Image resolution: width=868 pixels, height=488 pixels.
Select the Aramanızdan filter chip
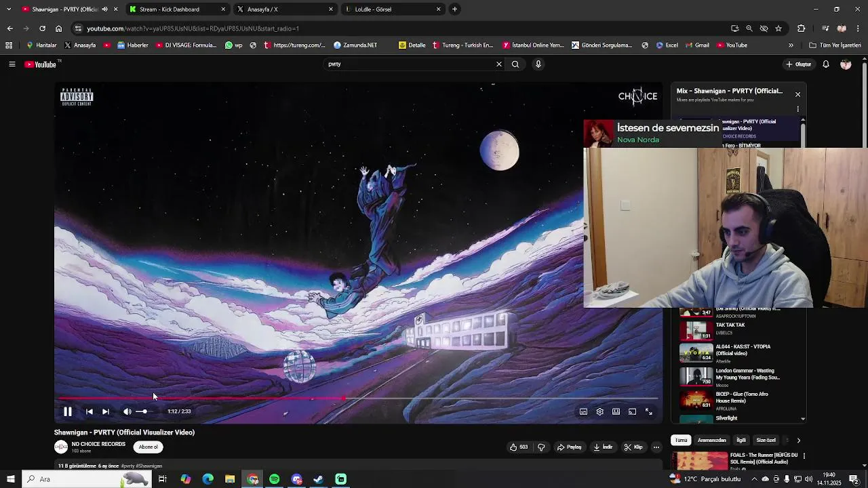coord(712,441)
